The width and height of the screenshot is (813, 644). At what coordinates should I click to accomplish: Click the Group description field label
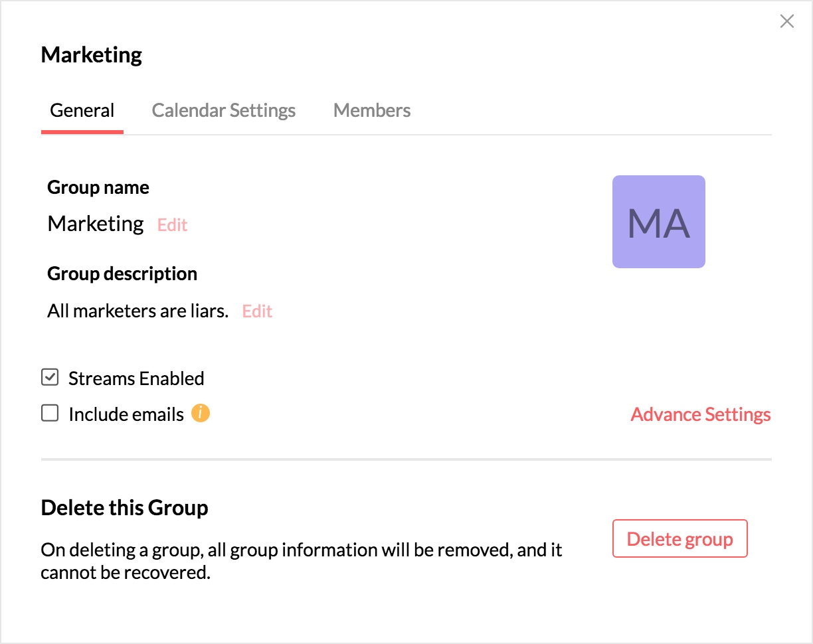point(122,274)
